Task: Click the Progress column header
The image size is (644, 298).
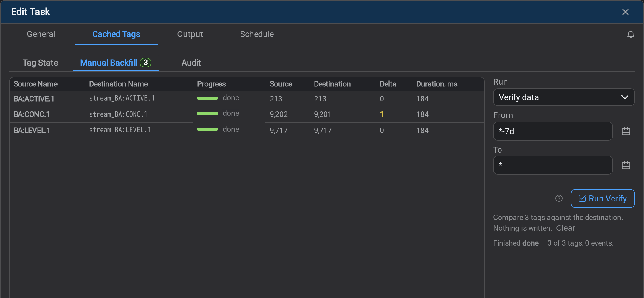Action: click(x=211, y=84)
